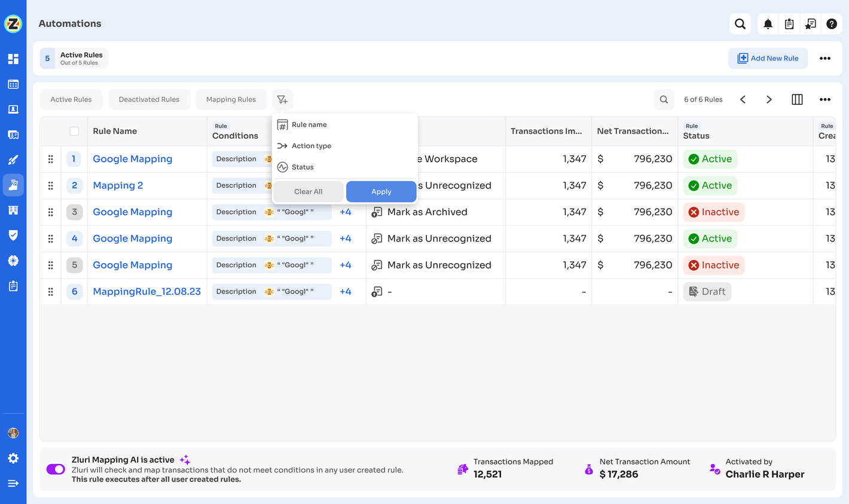Click the Mark as Archived action icon
This screenshot has width=849, height=504.
377,212
